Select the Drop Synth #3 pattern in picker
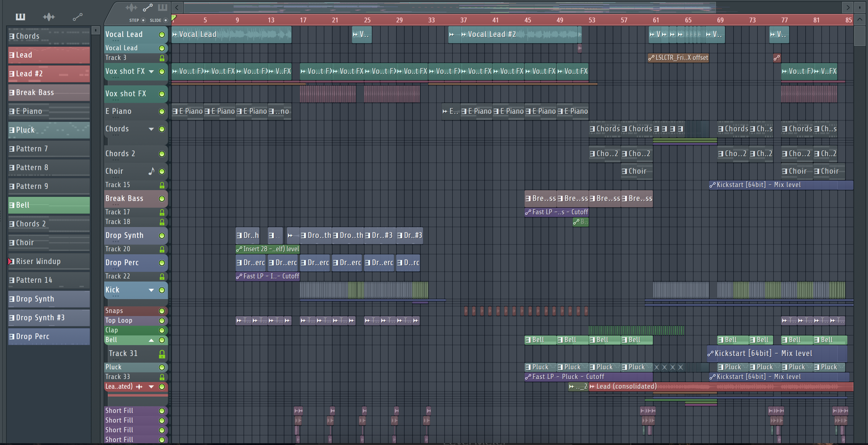The width and height of the screenshot is (868, 445). (49, 318)
